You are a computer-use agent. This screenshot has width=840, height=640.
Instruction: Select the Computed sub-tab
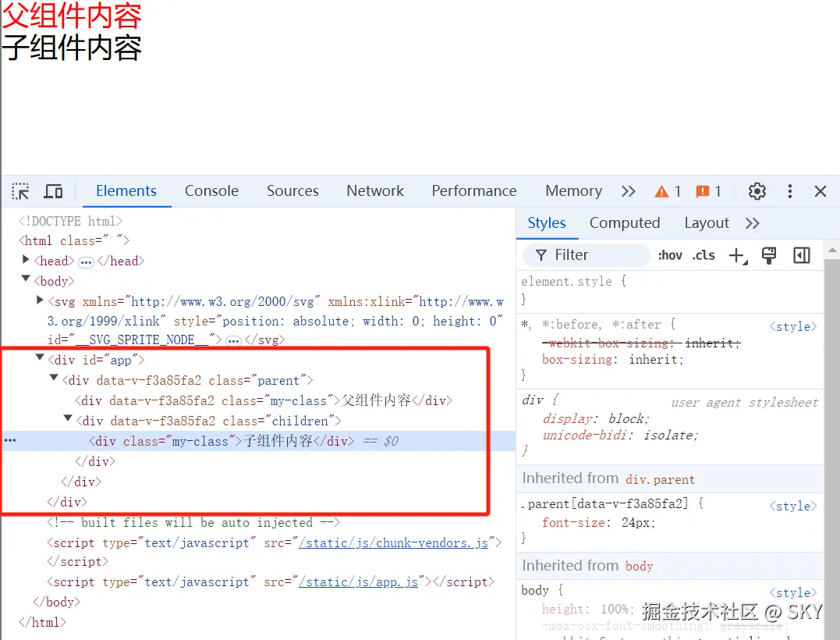[x=625, y=223]
